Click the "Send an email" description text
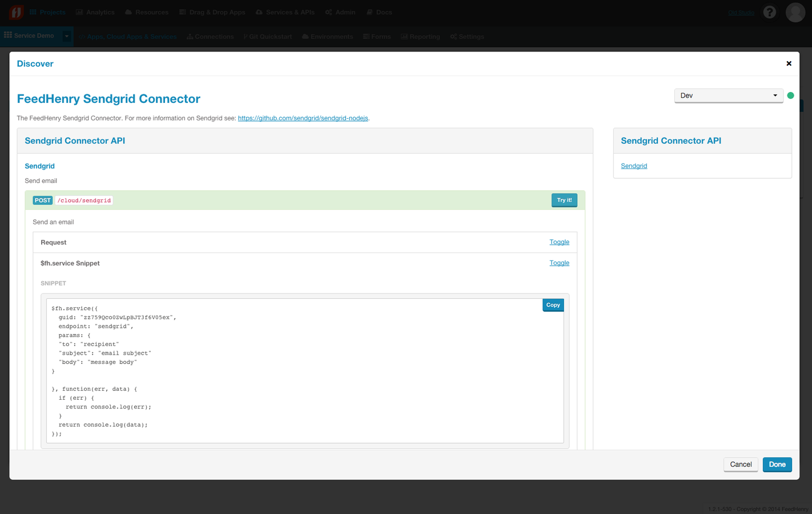The image size is (812, 514). tap(53, 222)
